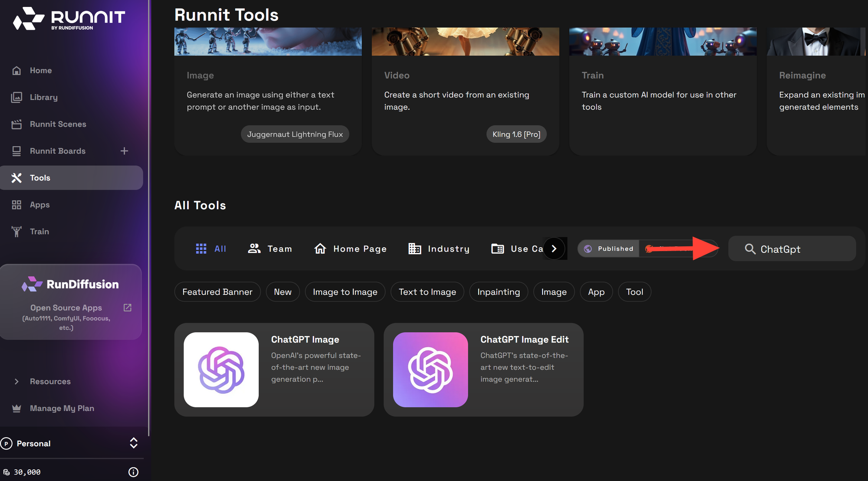
Task: Click the All Tools heading
Action: (x=200, y=205)
